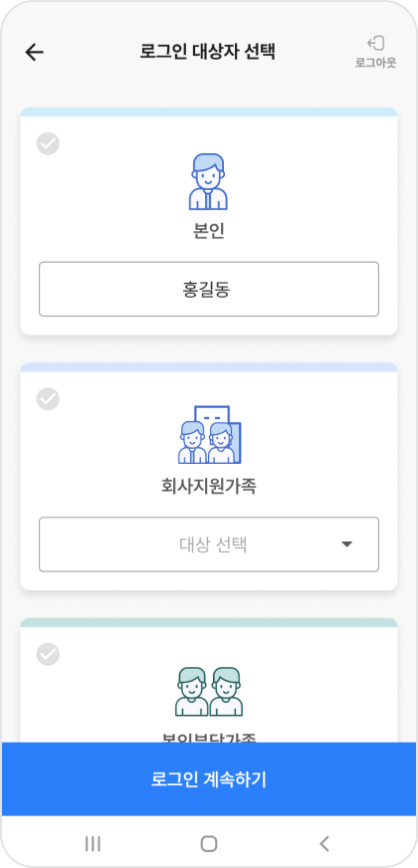The height and width of the screenshot is (868, 418).
Task: Open recent apps from the Android navigation bar
Action: pos(93,844)
